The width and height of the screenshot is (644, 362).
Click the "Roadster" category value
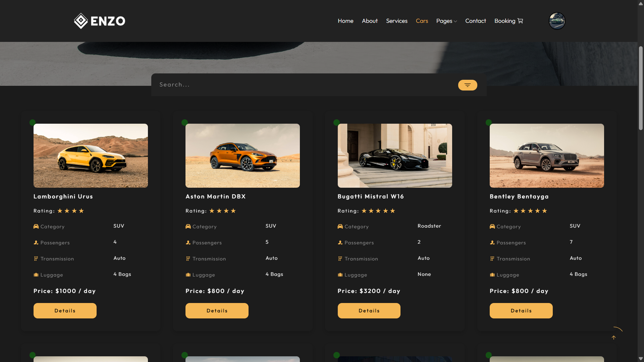coord(429,226)
